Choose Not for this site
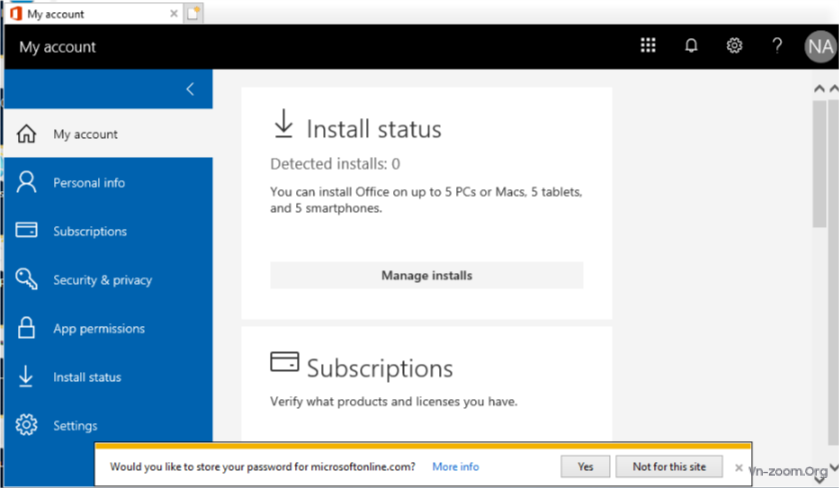 (x=669, y=467)
